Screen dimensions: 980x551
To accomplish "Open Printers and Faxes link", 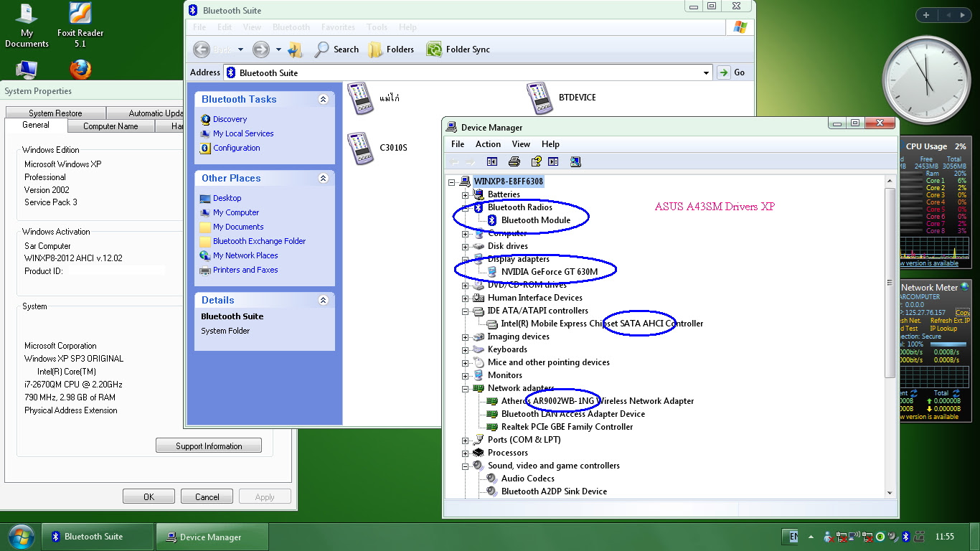I will (245, 270).
